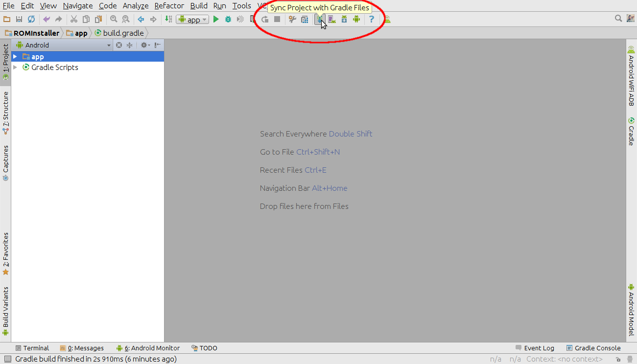
Task: Click the grey Stop square icon
Action: pyautogui.click(x=277, y=19)
